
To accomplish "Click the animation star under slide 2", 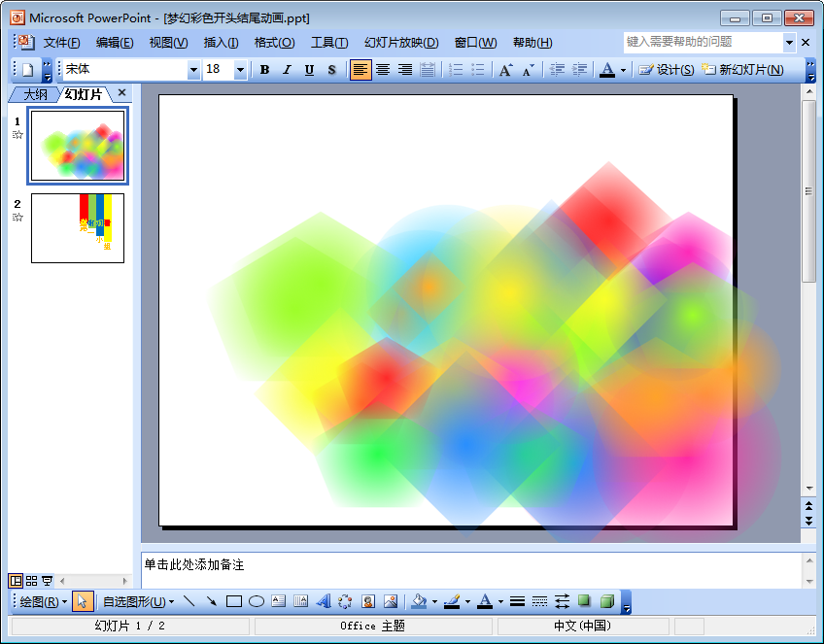I will coord(17,218).
